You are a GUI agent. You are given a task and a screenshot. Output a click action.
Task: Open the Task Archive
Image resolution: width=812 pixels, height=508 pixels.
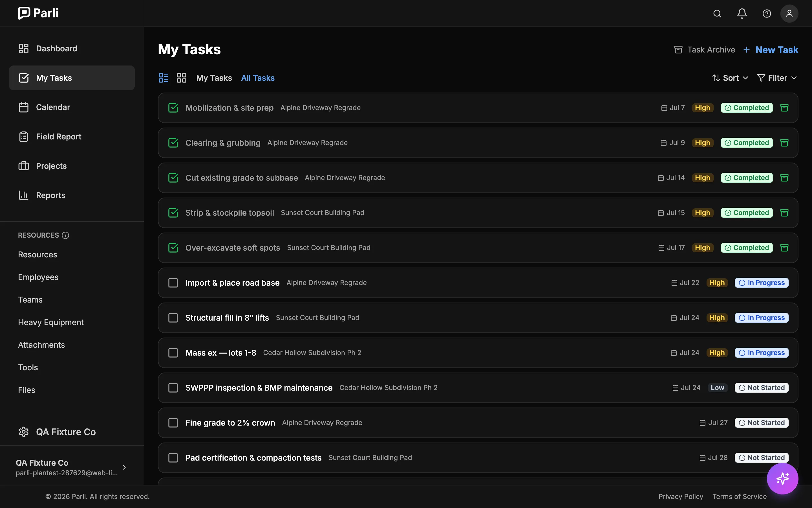tap(704, 50)
